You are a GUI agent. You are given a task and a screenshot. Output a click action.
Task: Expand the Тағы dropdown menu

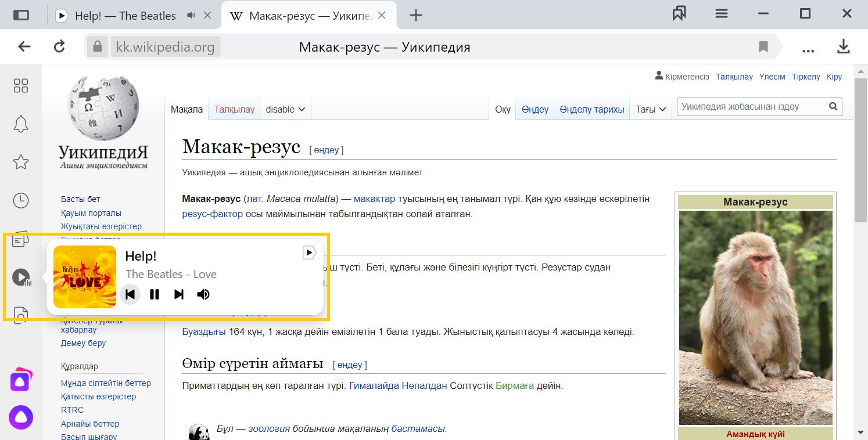[651, 109]
